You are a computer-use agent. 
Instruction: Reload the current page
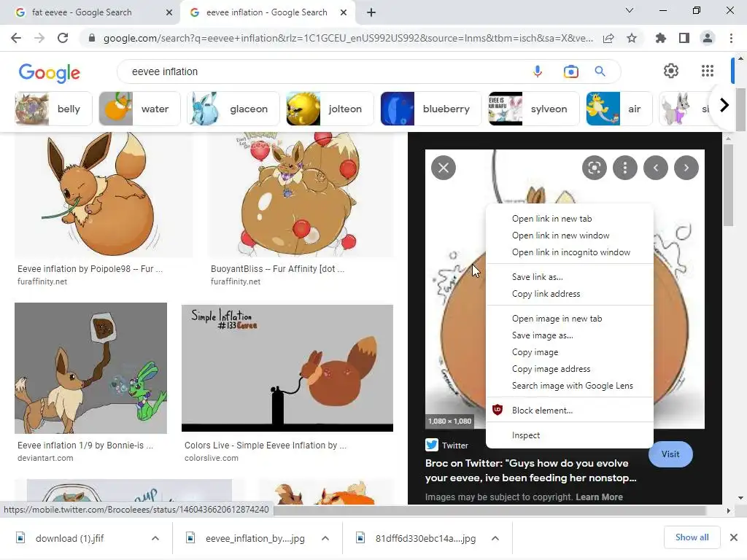(x=63, y=38)
